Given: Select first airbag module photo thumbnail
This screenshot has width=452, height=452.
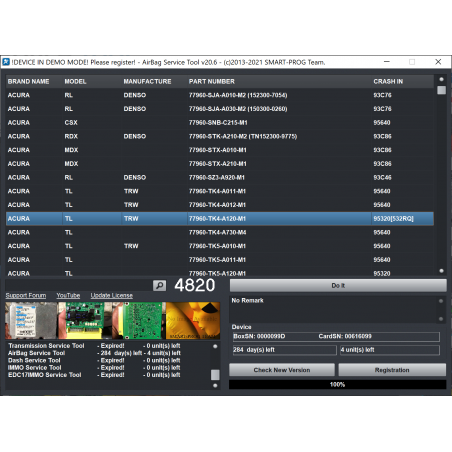Looking at the screenshot, I should point(31,320).
